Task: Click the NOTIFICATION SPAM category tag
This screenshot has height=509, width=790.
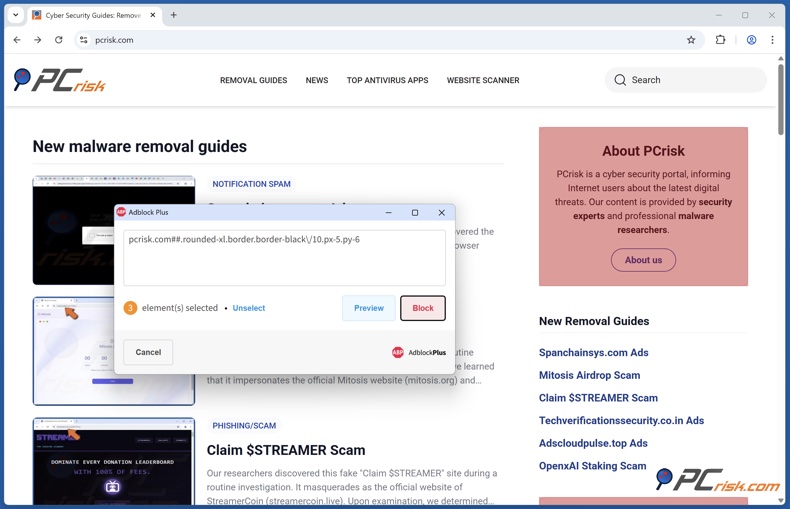Action: point(251,184)
